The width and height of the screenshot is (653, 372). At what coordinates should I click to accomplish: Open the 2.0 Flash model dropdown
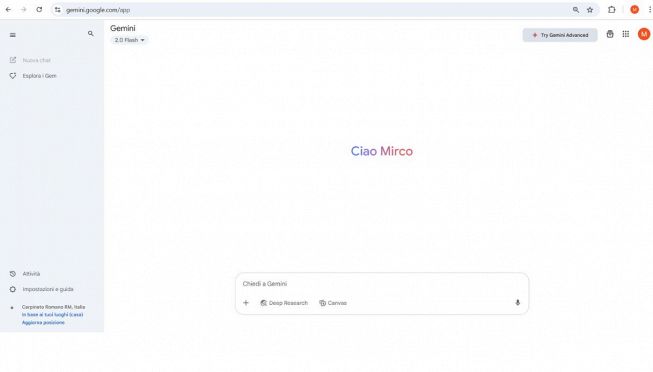(x=130, y=40)
